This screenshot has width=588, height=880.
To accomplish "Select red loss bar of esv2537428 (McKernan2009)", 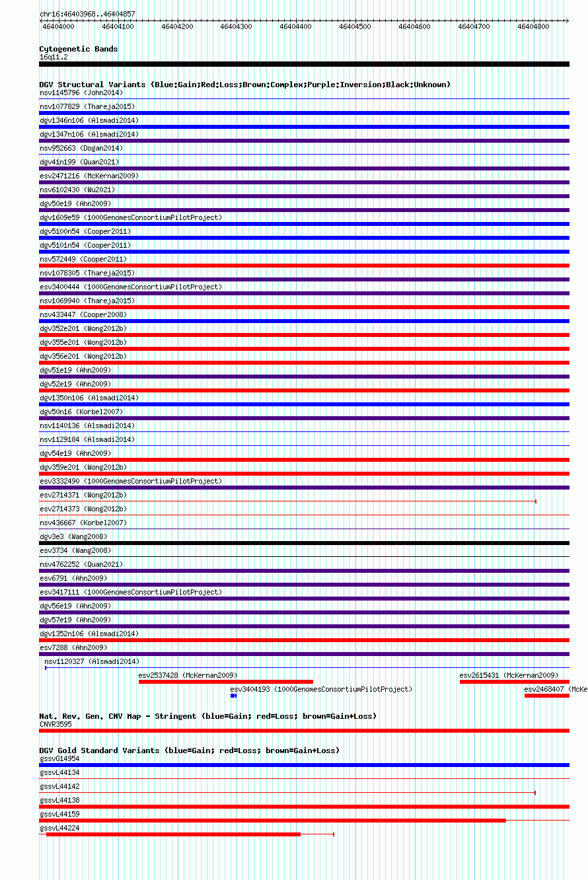I will [226, 682].
